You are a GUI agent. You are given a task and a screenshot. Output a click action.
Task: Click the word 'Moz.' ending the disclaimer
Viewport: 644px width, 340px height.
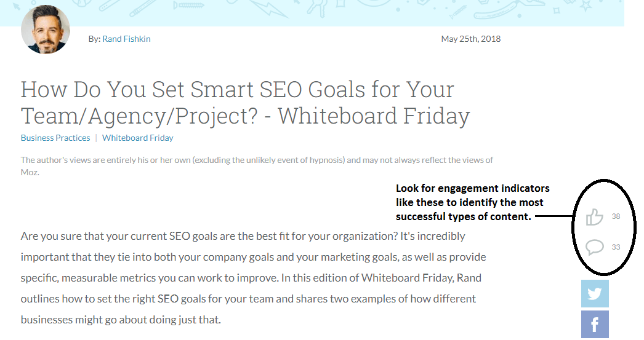point(30,172)
